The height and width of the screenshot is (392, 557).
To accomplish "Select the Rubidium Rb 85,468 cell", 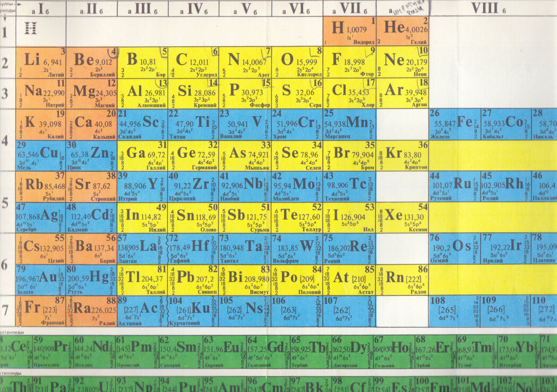I will (x=41, y=187).
